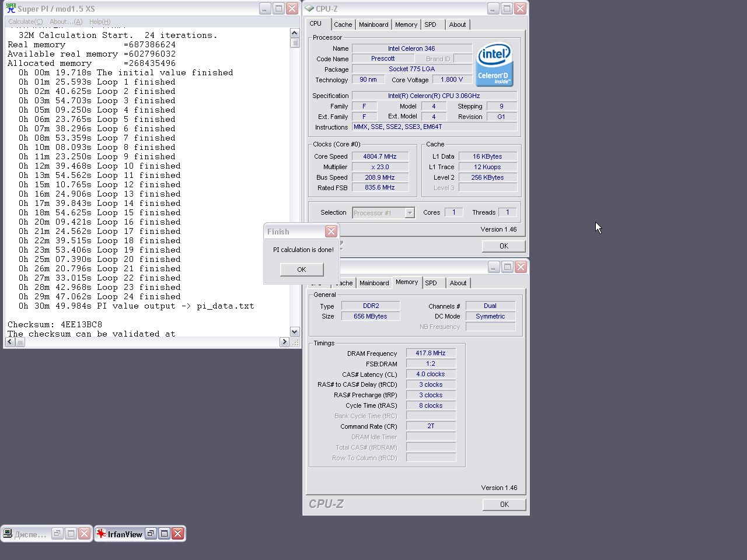Click the Prescott code name field
Image resolution: width=747 pixels, height=560 pixels.
tap(383, 59)
